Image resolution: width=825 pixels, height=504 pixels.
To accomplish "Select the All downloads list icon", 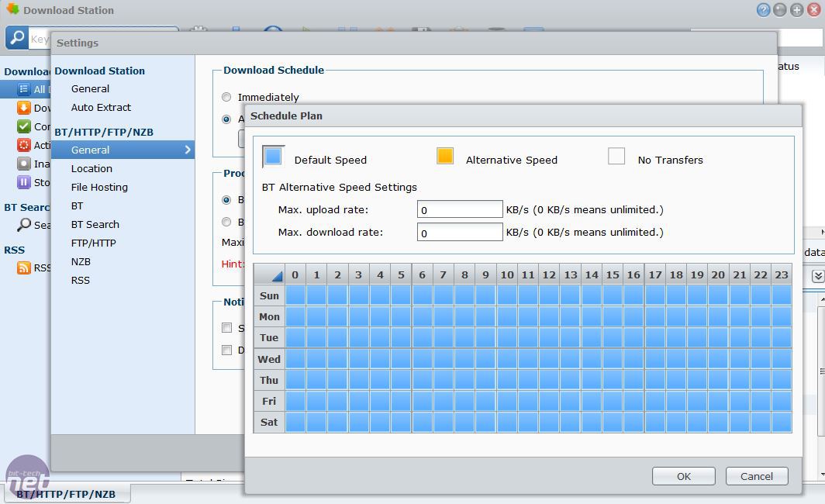I will click(x=24, y=89).
